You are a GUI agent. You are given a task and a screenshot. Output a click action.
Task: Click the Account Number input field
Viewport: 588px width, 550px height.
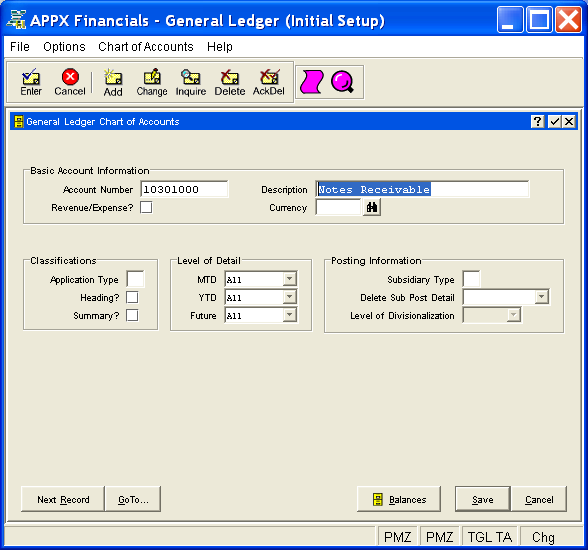point(184,189)
